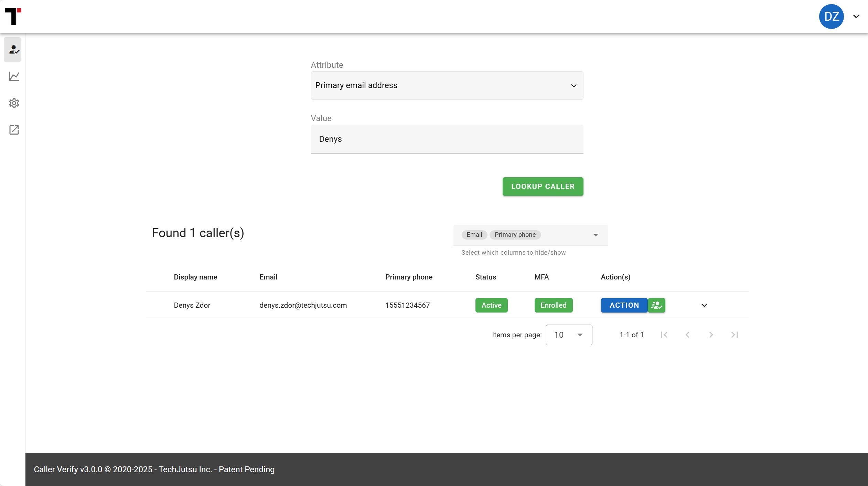868x486 pixels.
Task: Go to the next results page
Action: 711,335
